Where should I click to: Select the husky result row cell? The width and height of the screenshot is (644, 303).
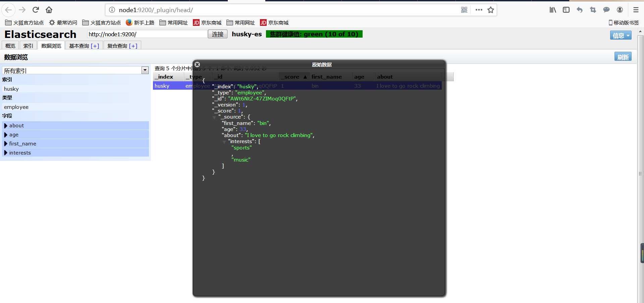click(168, 86)
